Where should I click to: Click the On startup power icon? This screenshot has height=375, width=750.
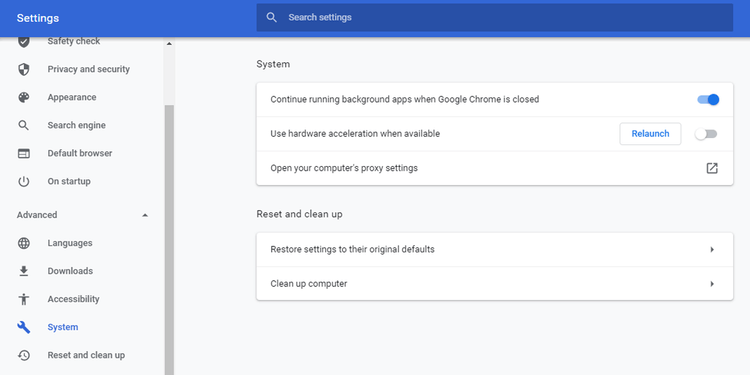(23, 181)
